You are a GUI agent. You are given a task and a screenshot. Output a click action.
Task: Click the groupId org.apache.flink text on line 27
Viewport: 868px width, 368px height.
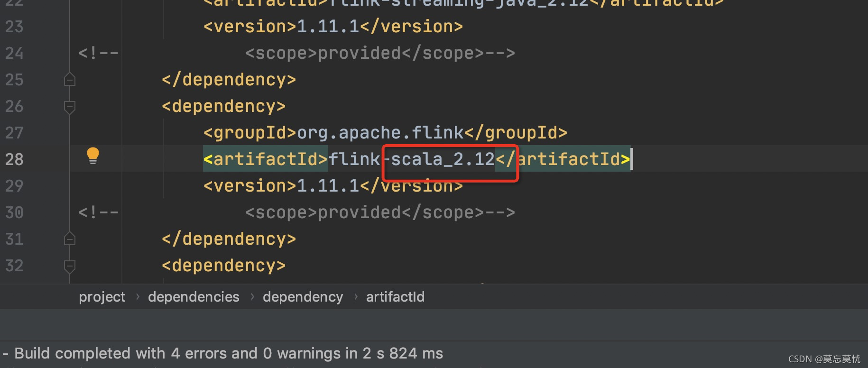[380, 133]
